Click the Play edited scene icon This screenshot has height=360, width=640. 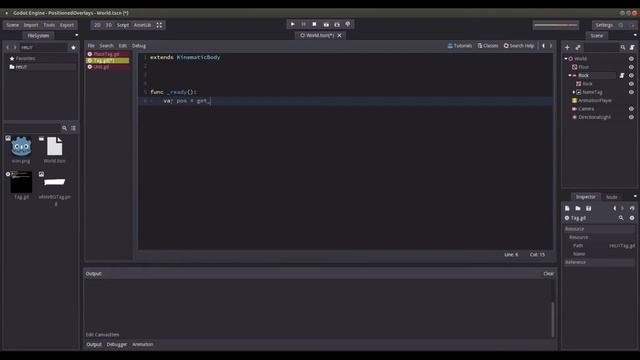coord(326,24)
